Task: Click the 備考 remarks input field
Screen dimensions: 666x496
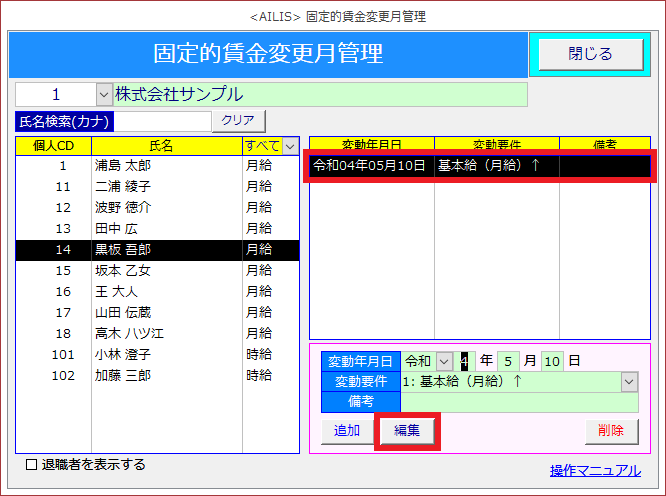Action: pos(518,402)
